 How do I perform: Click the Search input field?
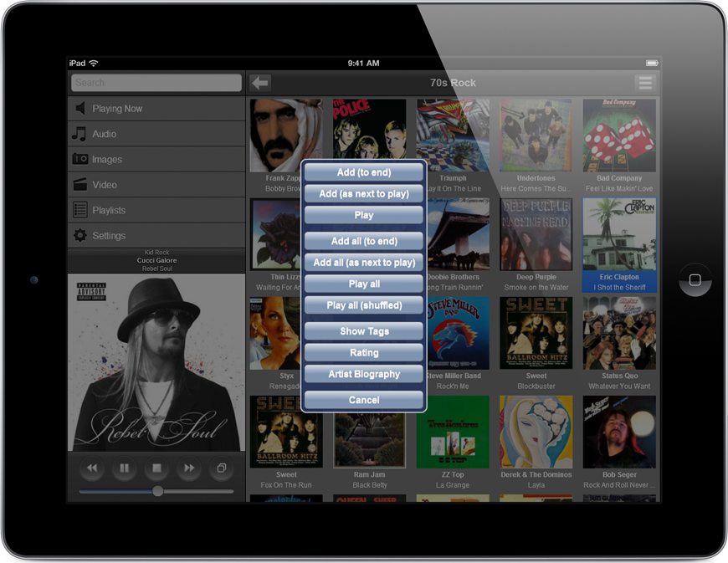[x=156, y=83]
